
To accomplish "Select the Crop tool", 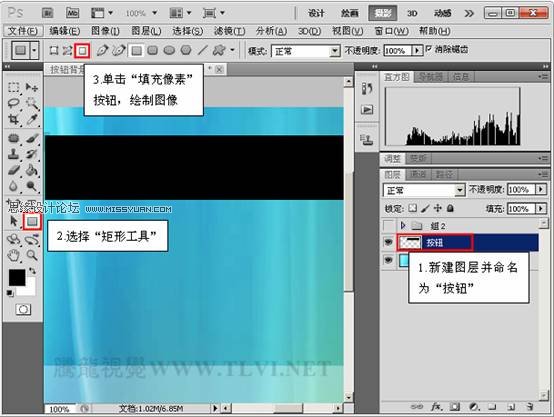I will pos(14,119).
